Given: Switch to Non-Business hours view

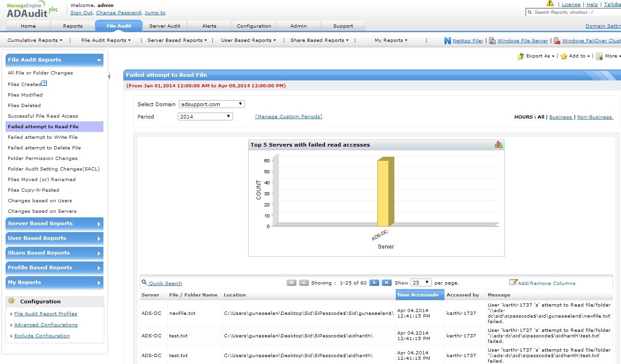Looking at the screenshot, I should tap(594, 117).
